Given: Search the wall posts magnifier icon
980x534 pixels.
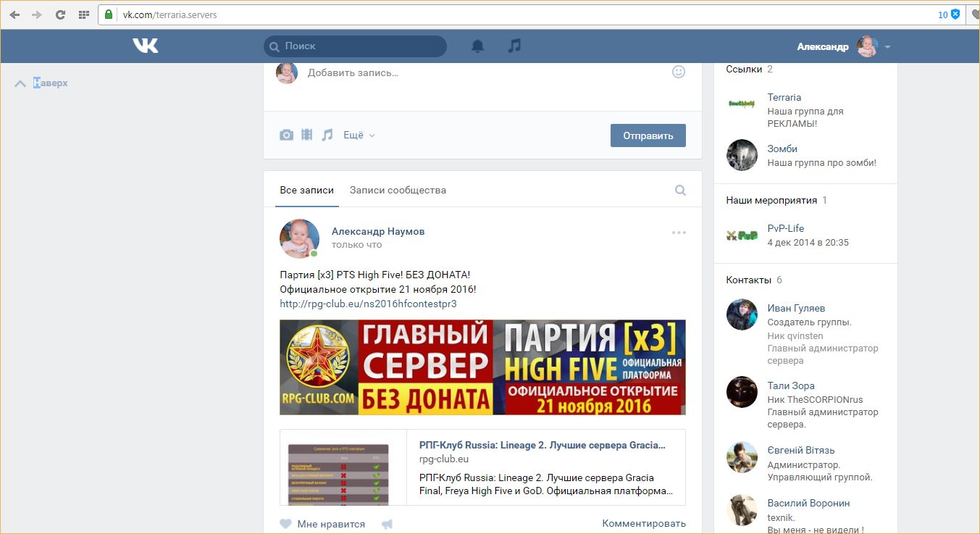Looking at the screenshot, I should point(680,191).
